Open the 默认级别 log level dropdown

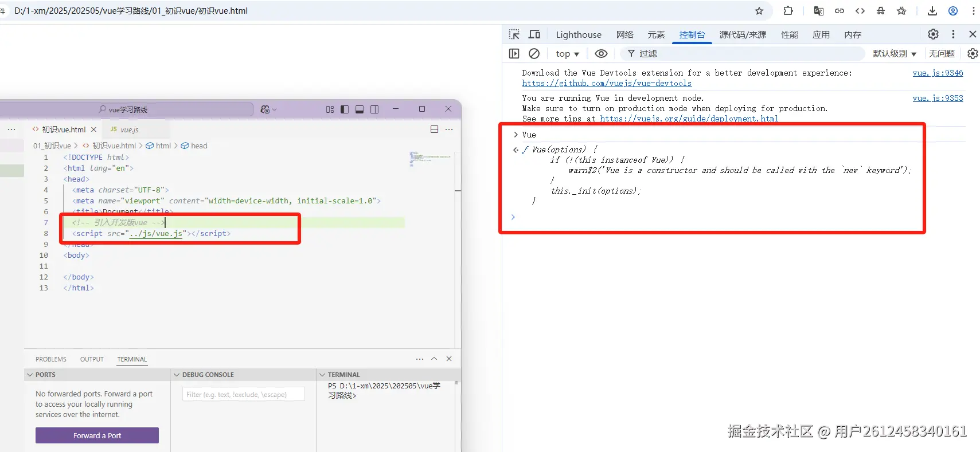tap(895, 53)
